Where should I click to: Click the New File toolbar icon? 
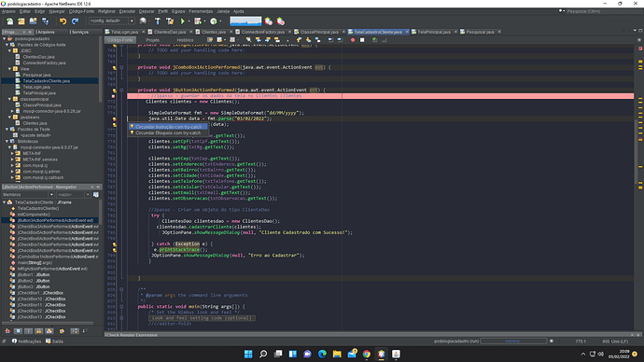[x=9, y=21]
